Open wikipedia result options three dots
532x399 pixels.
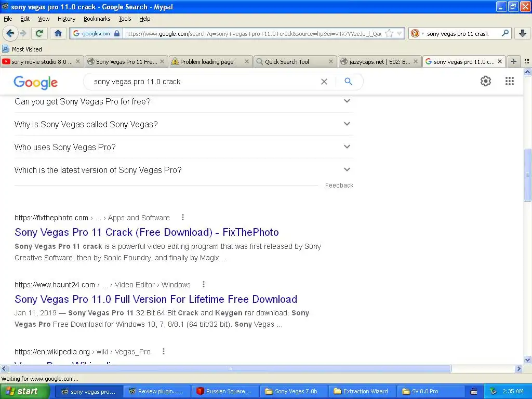click(164, 351)
